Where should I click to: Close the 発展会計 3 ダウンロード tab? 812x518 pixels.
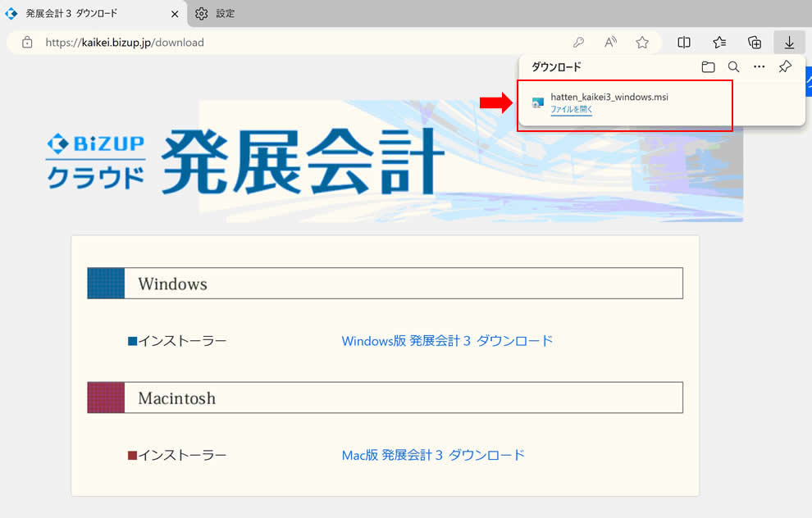tap(175, 14)
